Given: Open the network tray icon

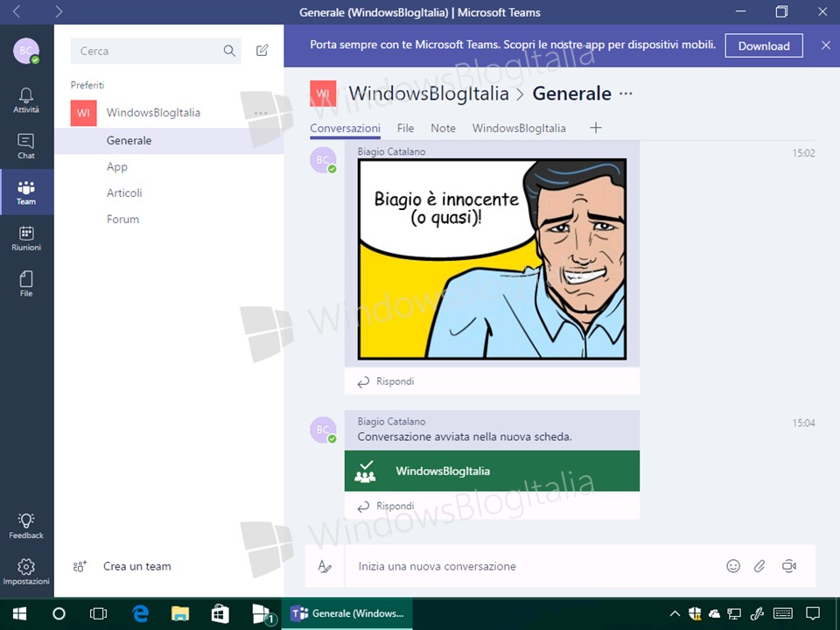Looking at the screenshot, I should 734,614.
